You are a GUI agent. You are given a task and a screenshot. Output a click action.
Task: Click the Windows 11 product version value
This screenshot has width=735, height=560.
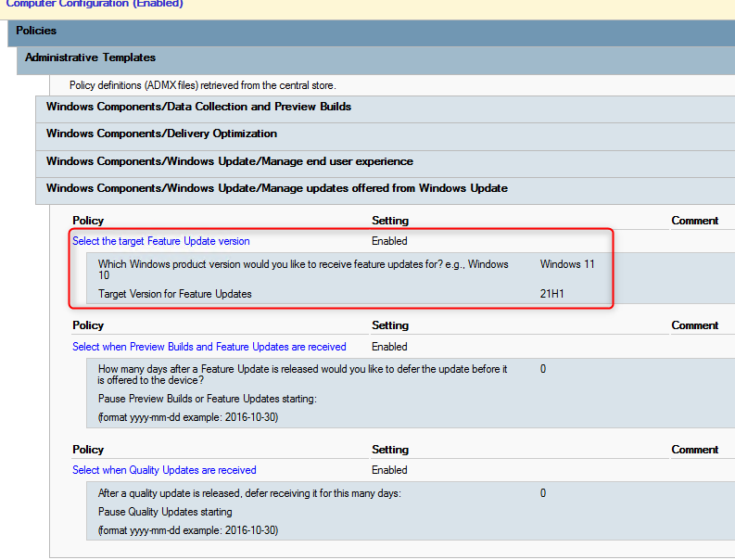566,264
